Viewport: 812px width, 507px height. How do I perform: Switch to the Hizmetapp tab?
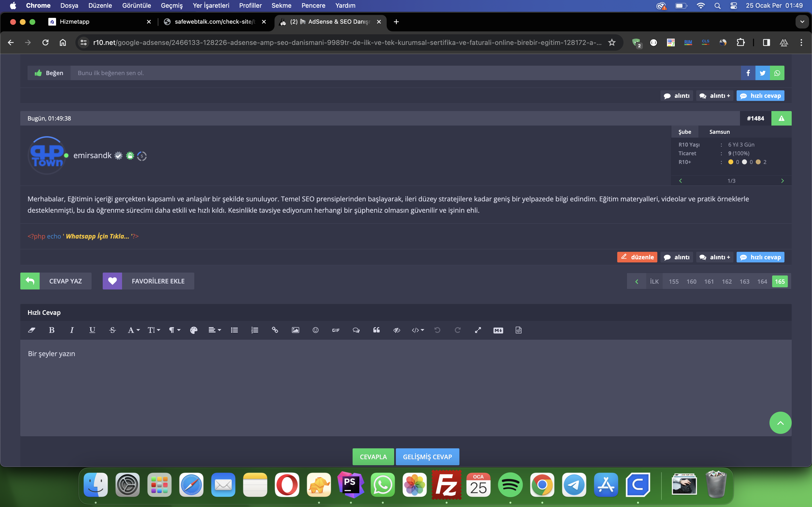click(74, 21)
